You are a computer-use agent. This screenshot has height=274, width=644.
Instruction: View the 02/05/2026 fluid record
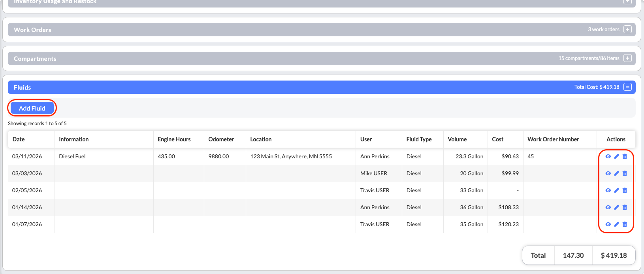(608, 190)
